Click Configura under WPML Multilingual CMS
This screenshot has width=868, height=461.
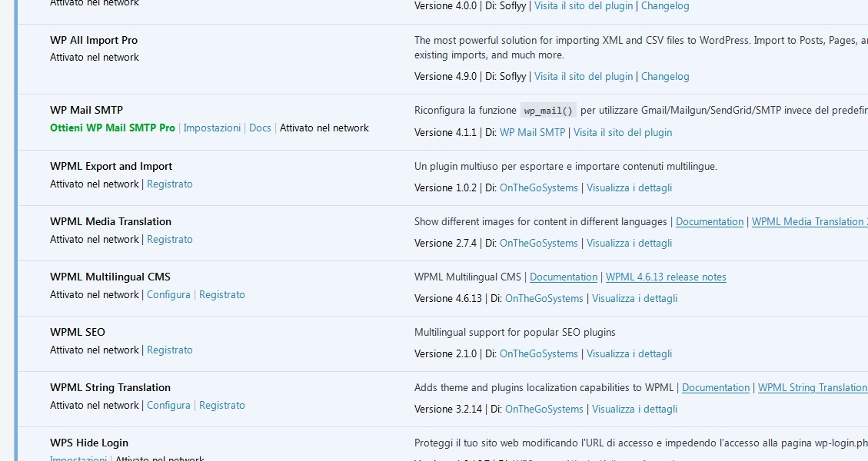click(x=168, y=294)
